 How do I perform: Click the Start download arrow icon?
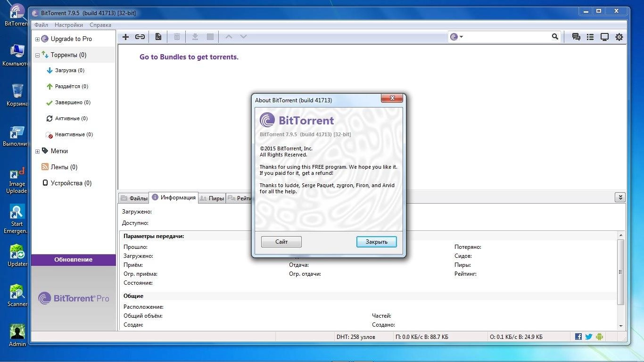click(x=195, y=37)
